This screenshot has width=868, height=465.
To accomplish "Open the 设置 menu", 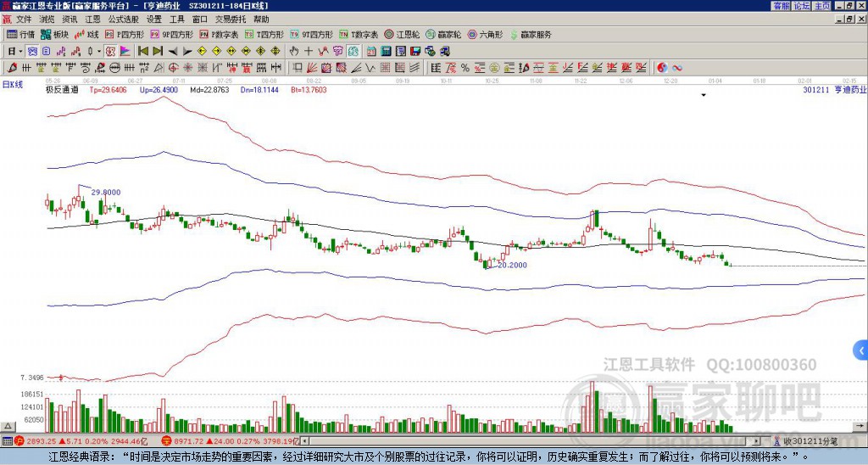I will point(154,20).
